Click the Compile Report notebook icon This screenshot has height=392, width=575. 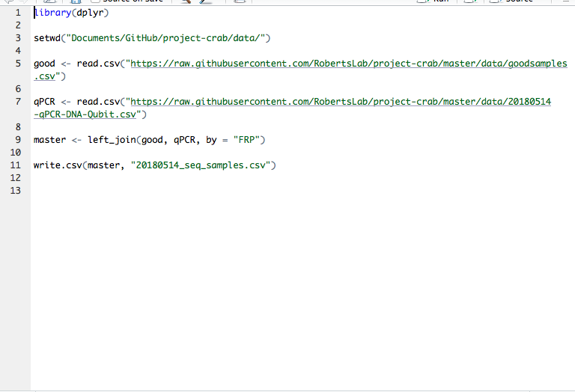coord(239,1)
